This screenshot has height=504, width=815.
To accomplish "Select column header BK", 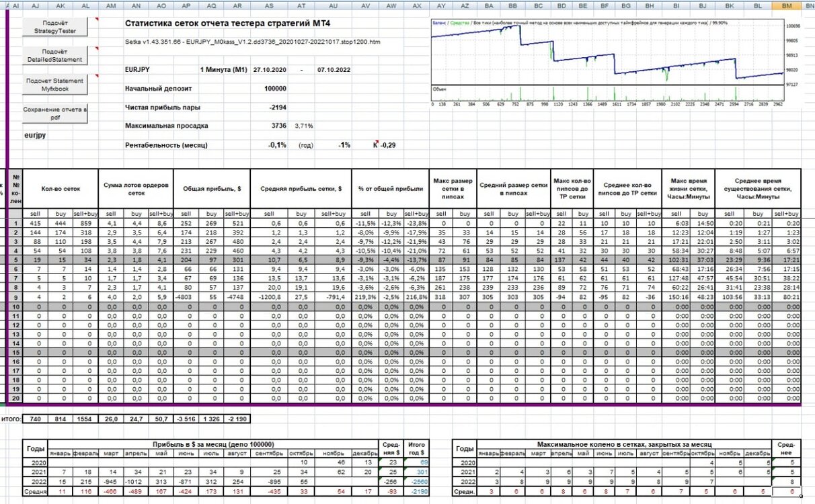I will pos(729,5).
